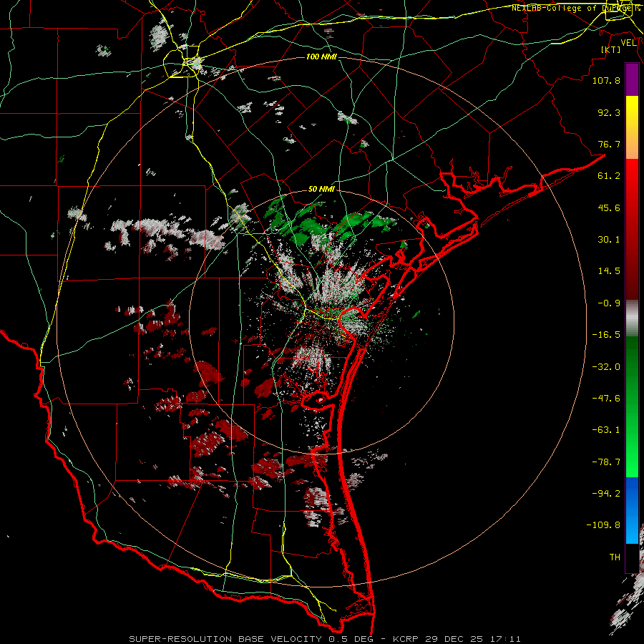Click the bright green segment of color bar
The height and width of the screenshot is (644, 644).
632,406
